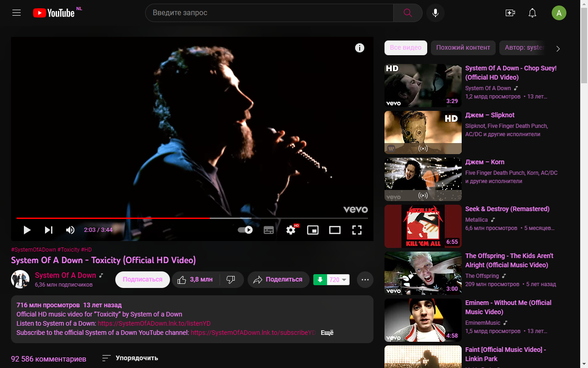Open Упорядочить comments sort menu

(130, 358)
